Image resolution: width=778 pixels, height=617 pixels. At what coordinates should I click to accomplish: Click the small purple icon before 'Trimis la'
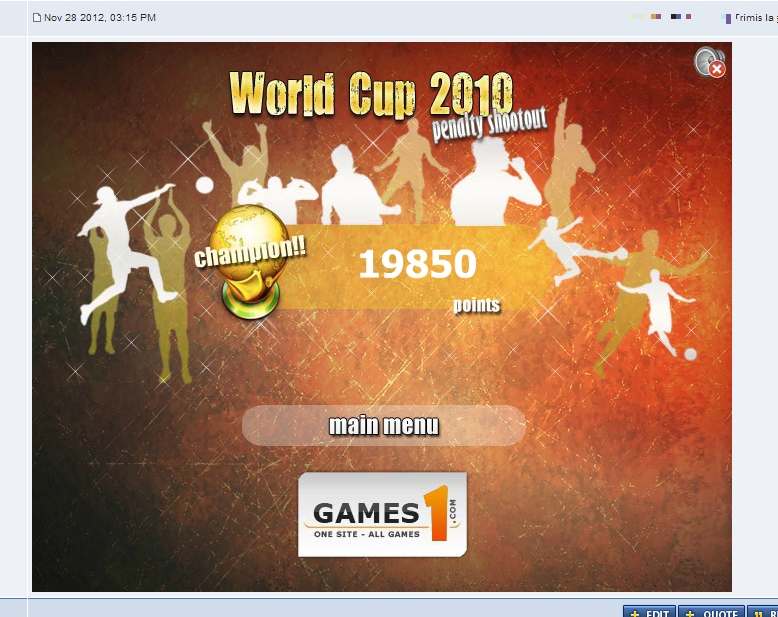726,18
